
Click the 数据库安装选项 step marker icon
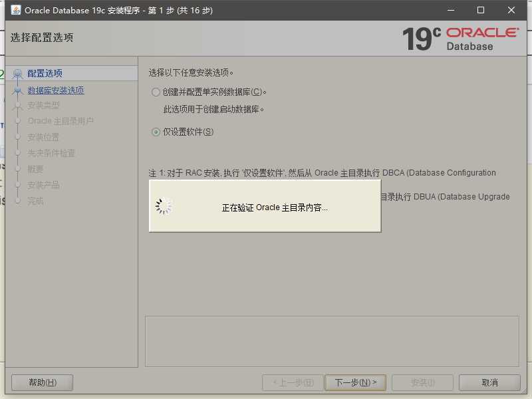coord(17,90)
